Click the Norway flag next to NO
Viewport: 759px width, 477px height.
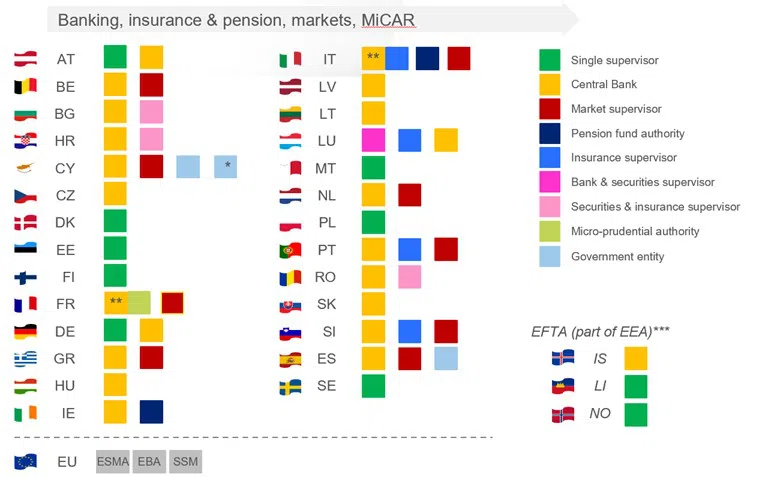(562, 414)
